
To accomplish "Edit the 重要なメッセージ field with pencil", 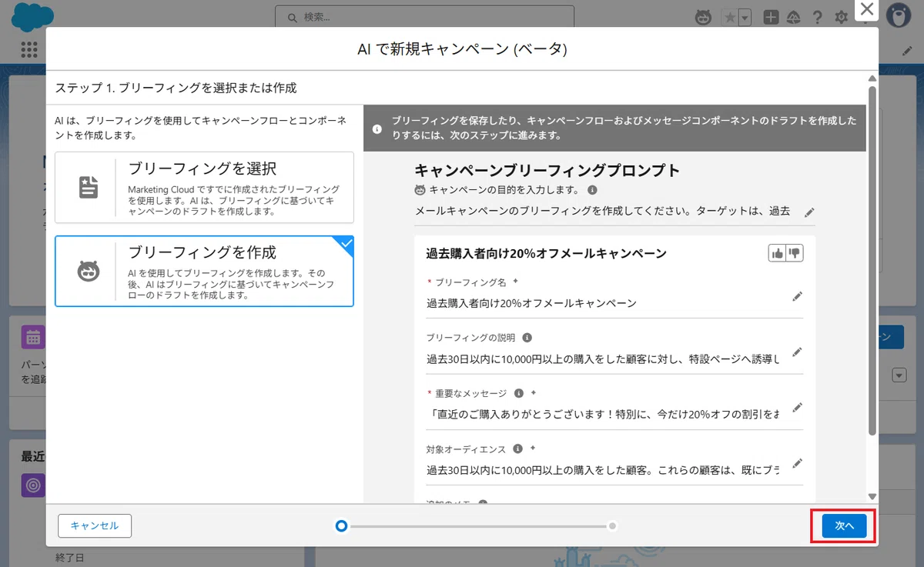I will pyautogui.click(x=797, y=407).
